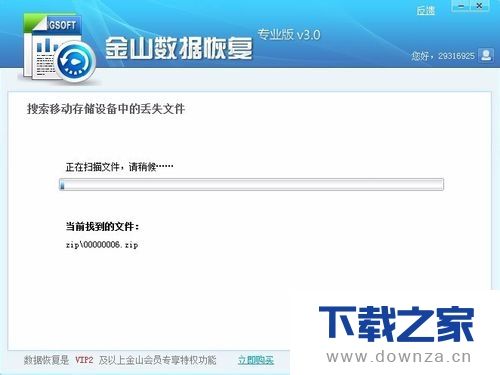This screenshot has width=500, height=375.
Task: Click the 当前找到的文件 label
Action: (x=102, y=227)
